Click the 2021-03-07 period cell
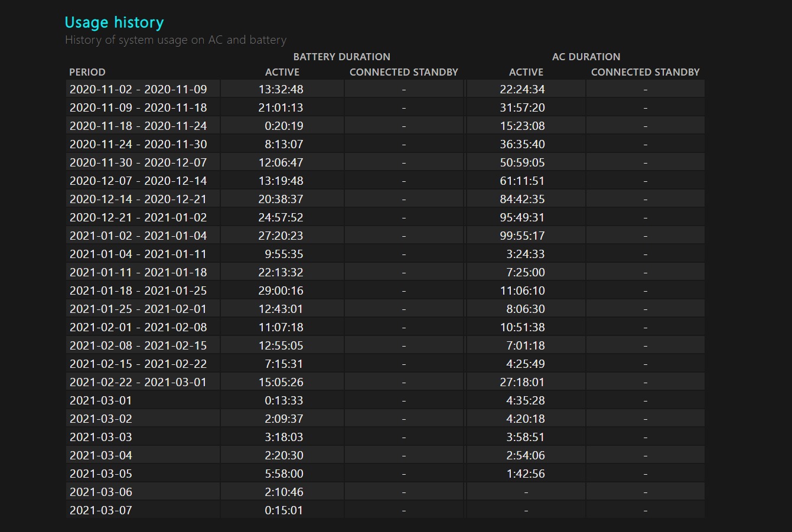This screenshot has width=792, height=532. pyautogui.click(x=101, y=510)
